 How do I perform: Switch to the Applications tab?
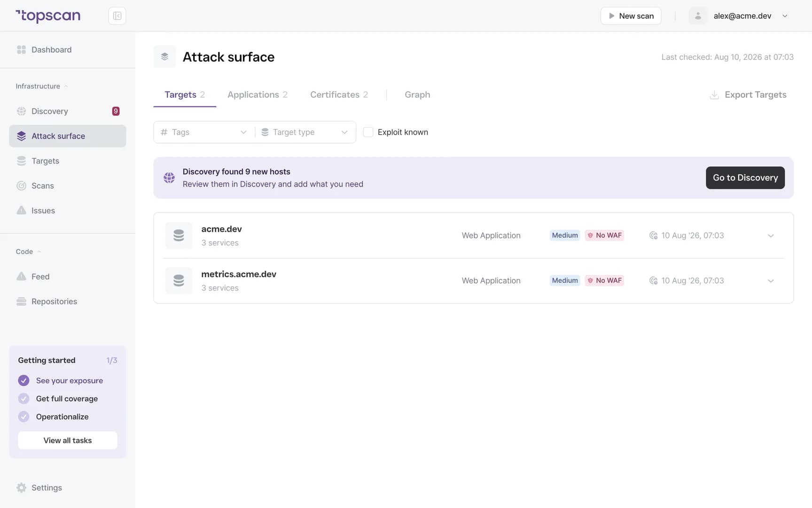pos(258,95)
